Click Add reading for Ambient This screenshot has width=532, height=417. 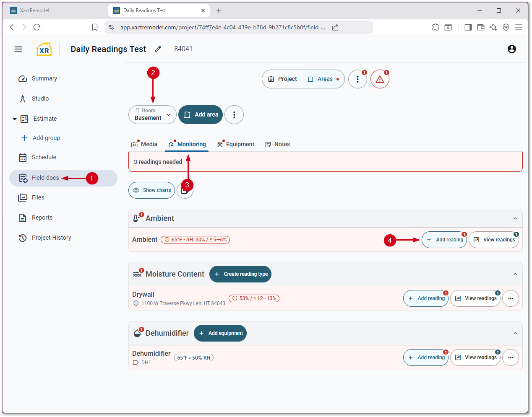(444, 240)
